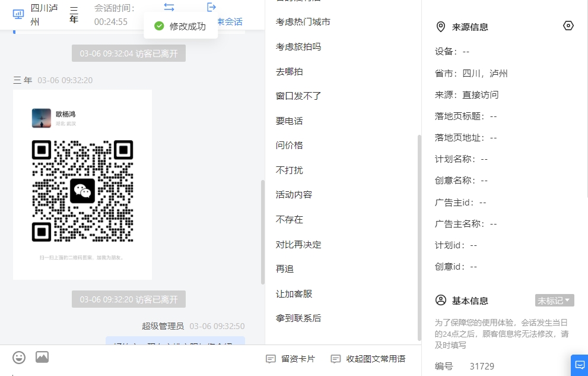Viewport: 588px width, 376px height.
Task: Click the 广告主id info row
Action: point(460,203)
